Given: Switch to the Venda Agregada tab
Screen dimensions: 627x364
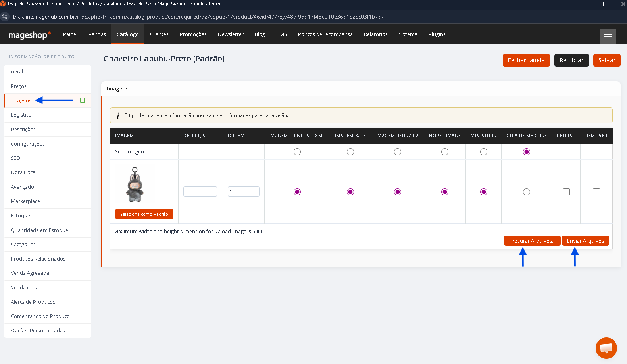Looking at the screenshot, I should (x=48, y=273).
